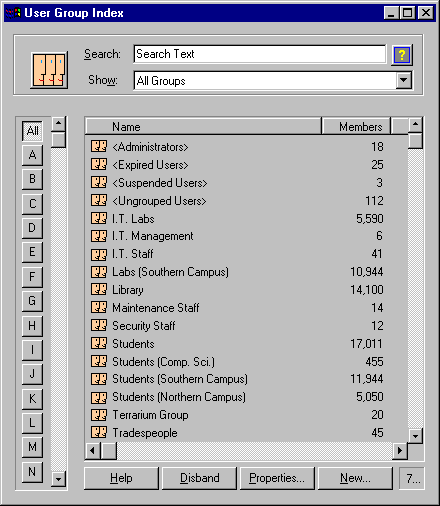Screen dimensions: 440x506
Task: Click the horizontal scrollbar right arrow
Action: click(x=400, y=451)
